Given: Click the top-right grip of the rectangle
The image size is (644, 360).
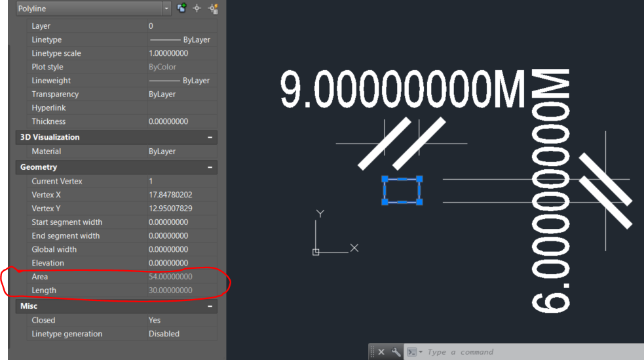Looking at the screenshot, I should click(x=419, y=179).
